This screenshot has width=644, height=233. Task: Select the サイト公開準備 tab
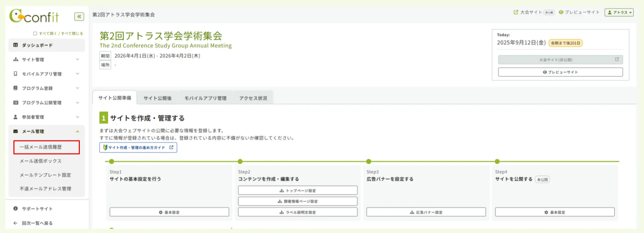115,98
